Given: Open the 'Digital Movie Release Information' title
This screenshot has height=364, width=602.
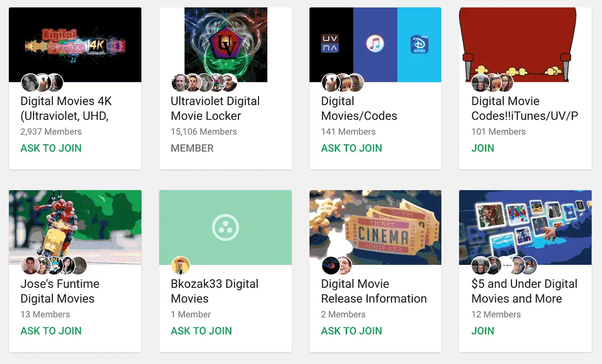Looking at the screenshot, I should [374, 291].
